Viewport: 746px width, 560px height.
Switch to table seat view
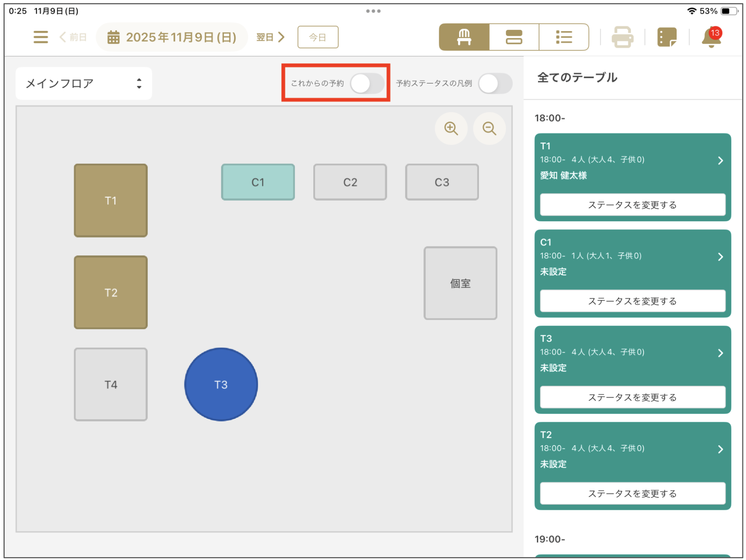pos(464,37)
